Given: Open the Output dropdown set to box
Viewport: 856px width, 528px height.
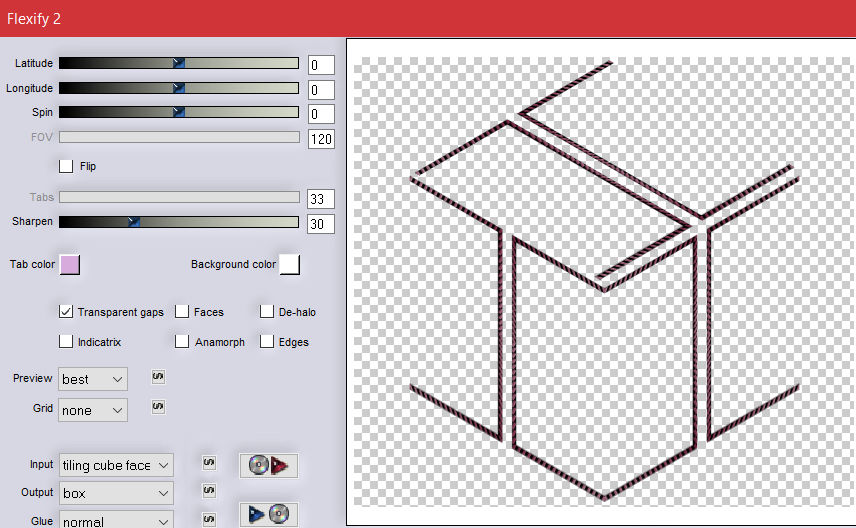Looking at the screenshot, I should tap(116, 493).
